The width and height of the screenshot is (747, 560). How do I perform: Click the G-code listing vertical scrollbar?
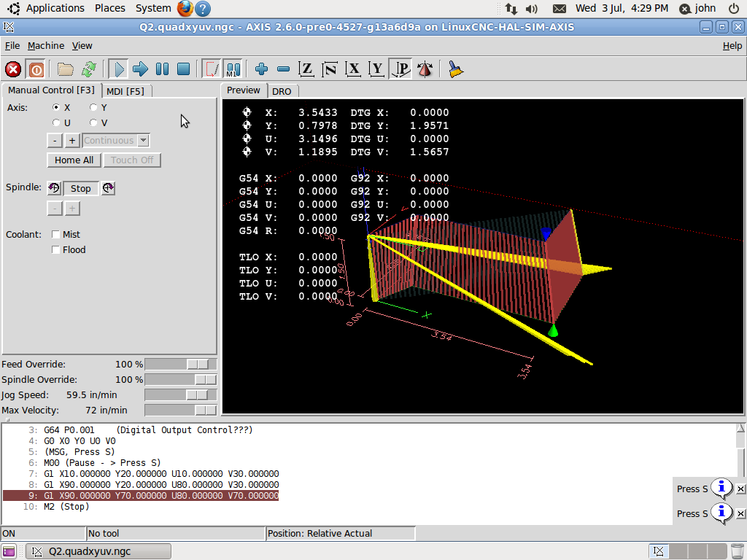pyautogui.click(x=740, y=450)
